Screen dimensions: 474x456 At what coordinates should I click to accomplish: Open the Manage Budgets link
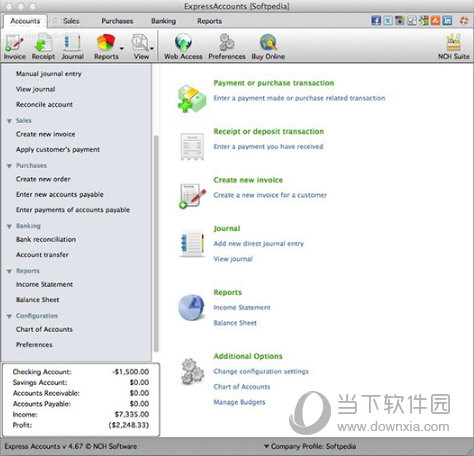click(x=239, y=402)
